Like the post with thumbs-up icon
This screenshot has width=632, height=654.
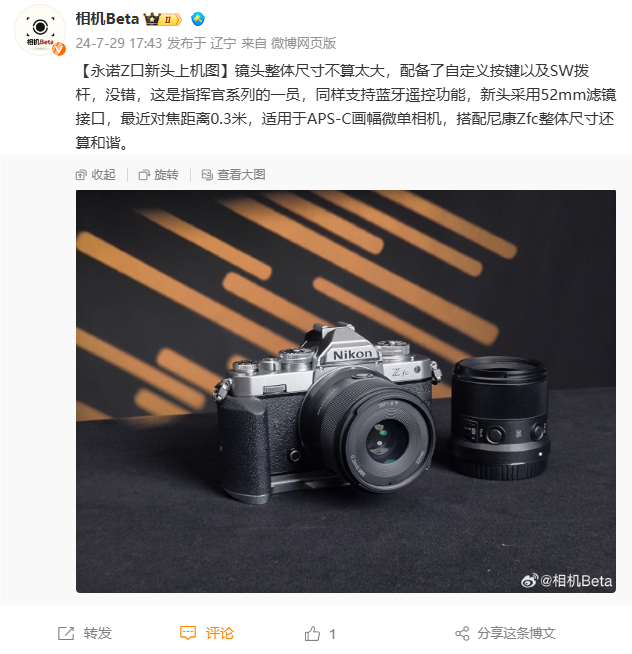click(312, 634)
